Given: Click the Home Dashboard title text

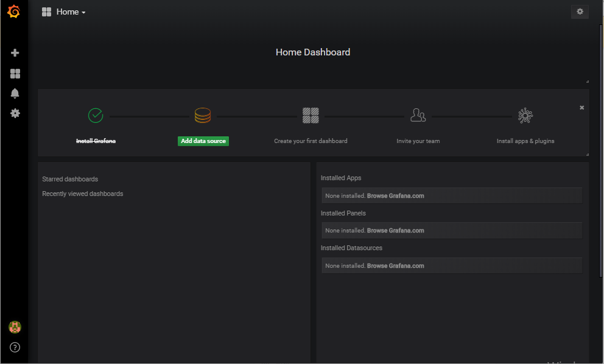Looking at the screenshot, I should (x=313, y=52).
